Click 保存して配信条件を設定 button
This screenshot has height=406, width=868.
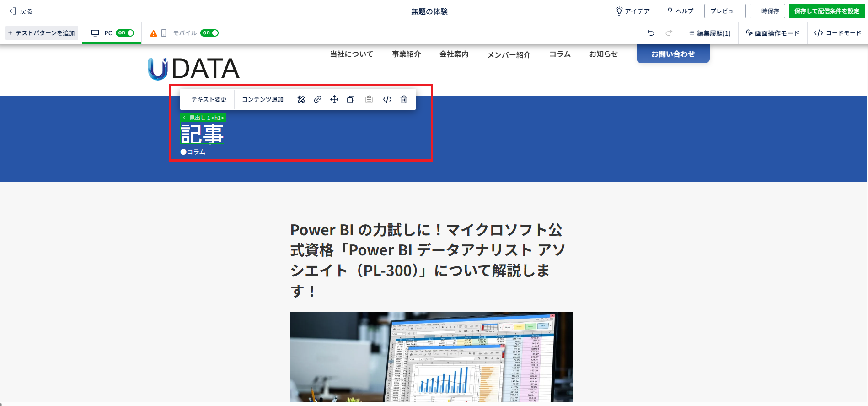tap(827, 11)
